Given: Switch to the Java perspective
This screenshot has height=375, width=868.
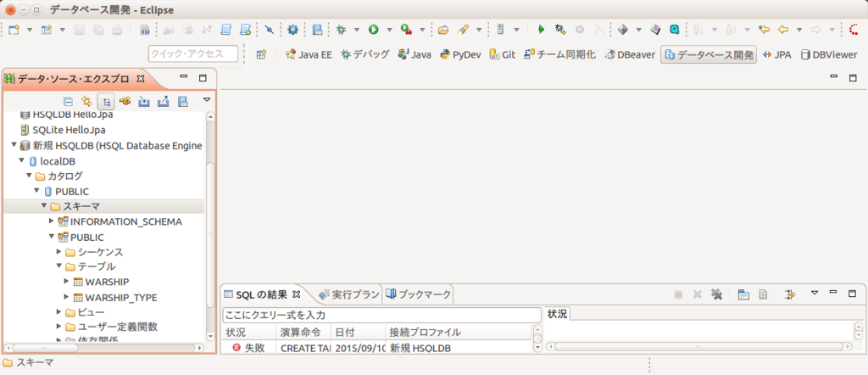Looking at the screenshot, I should [414, 55].
